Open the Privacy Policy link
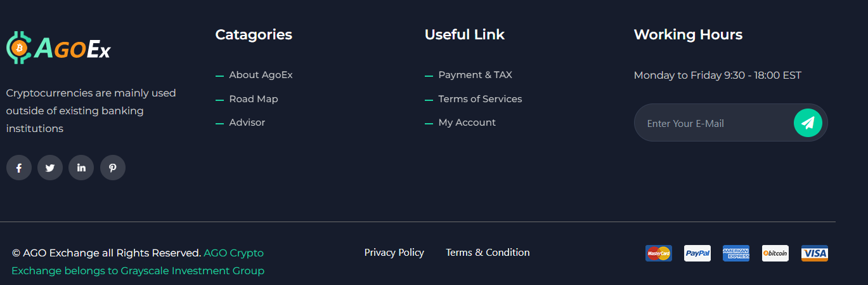Image resolution: width=868 pixels, height=285 pixels. 394,253
